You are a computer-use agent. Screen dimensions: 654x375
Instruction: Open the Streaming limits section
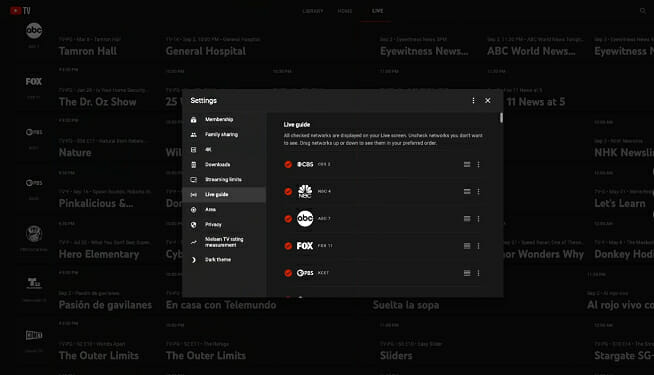tap(224, 179)
